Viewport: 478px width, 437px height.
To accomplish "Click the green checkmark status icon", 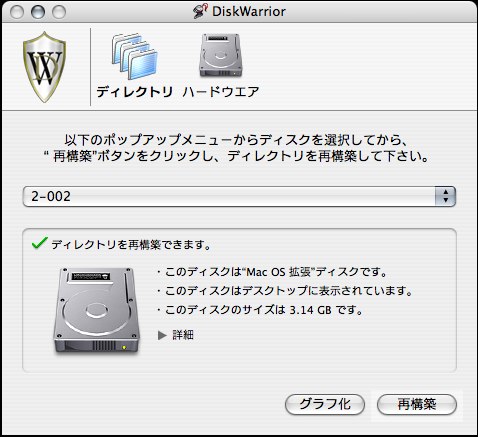I will [x=40, y=243].
